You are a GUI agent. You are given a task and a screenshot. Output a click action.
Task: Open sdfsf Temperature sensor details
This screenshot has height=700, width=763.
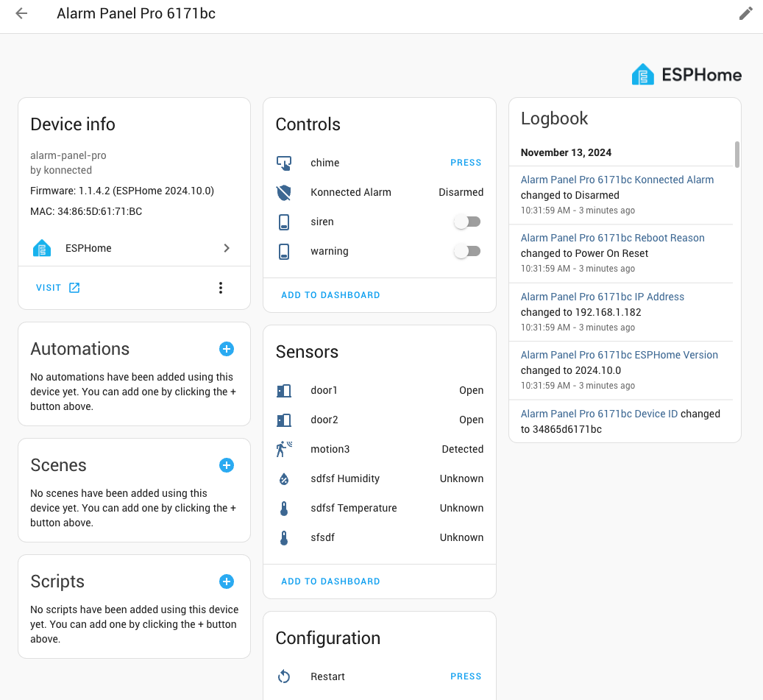click(x=353, y=508)
